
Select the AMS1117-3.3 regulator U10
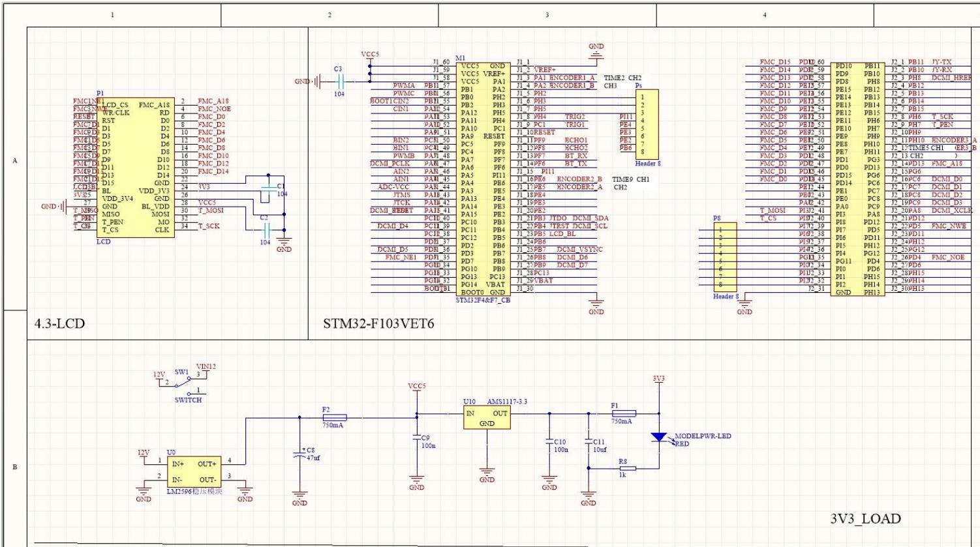click(487, 417)
